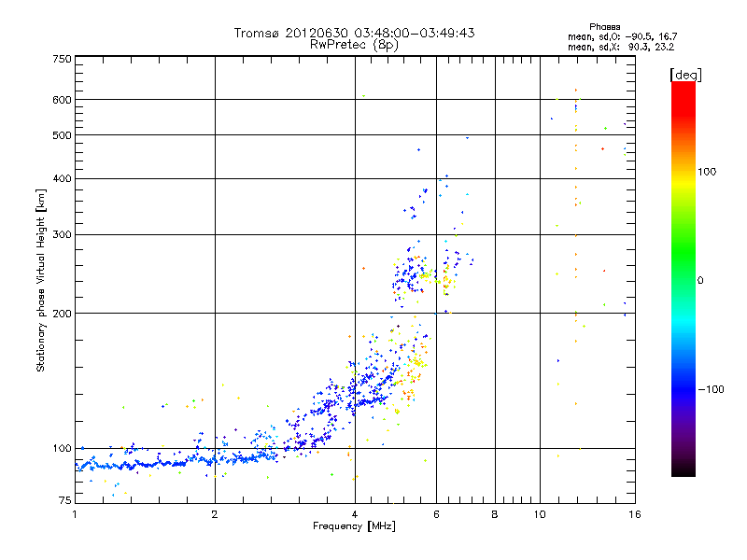
Task: Click the x-axis tick label "10"
Action: (540, 514)
